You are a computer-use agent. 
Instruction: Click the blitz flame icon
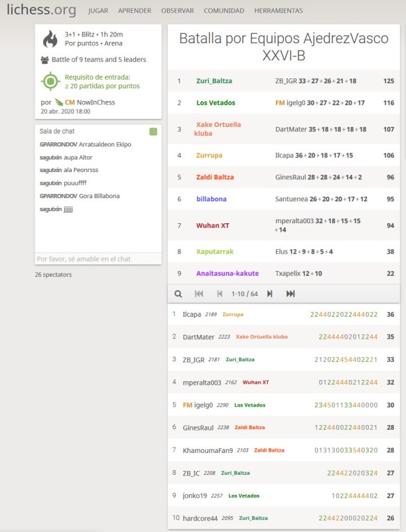[x=51, y=39]
